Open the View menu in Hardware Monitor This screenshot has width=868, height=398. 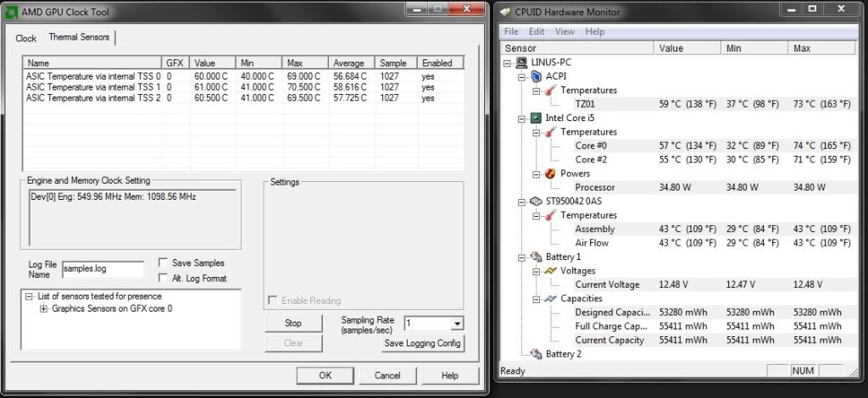click(x=565, y=31)
